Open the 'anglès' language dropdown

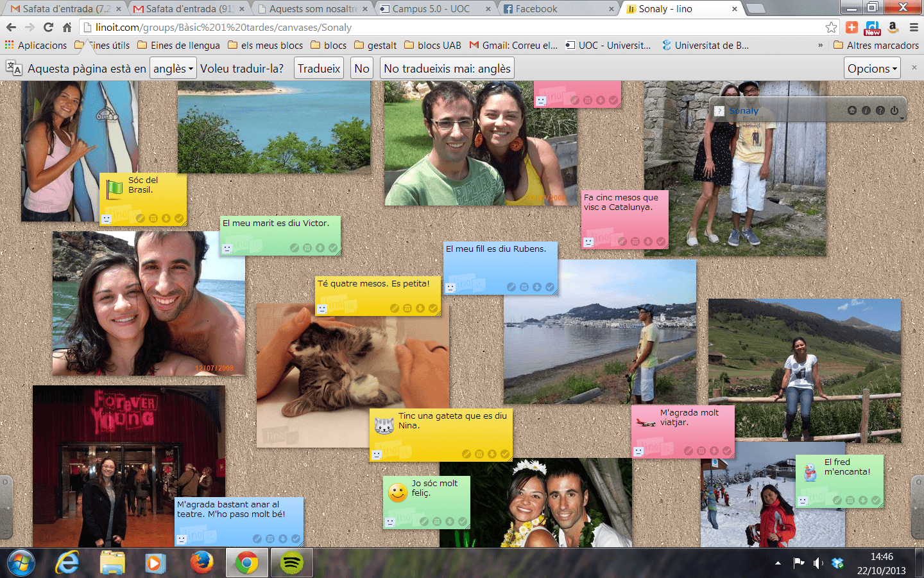pos(173,69)
